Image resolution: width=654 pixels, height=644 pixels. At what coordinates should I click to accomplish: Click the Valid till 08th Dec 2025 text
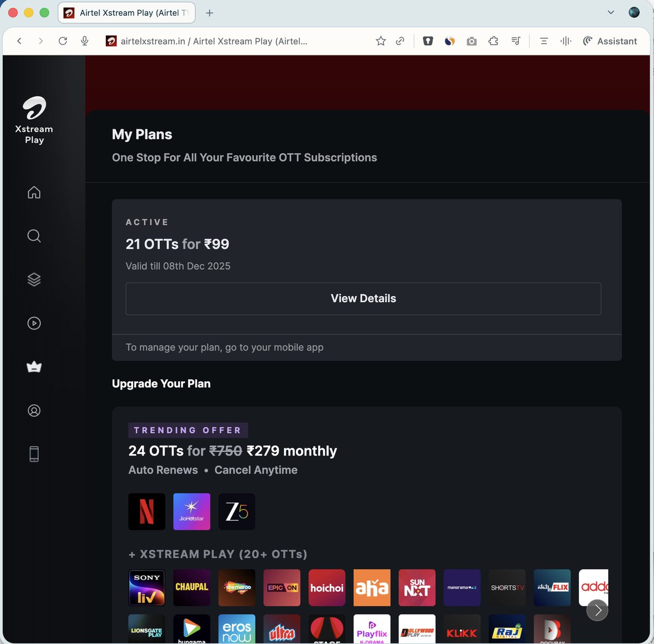tap(178, 266)
